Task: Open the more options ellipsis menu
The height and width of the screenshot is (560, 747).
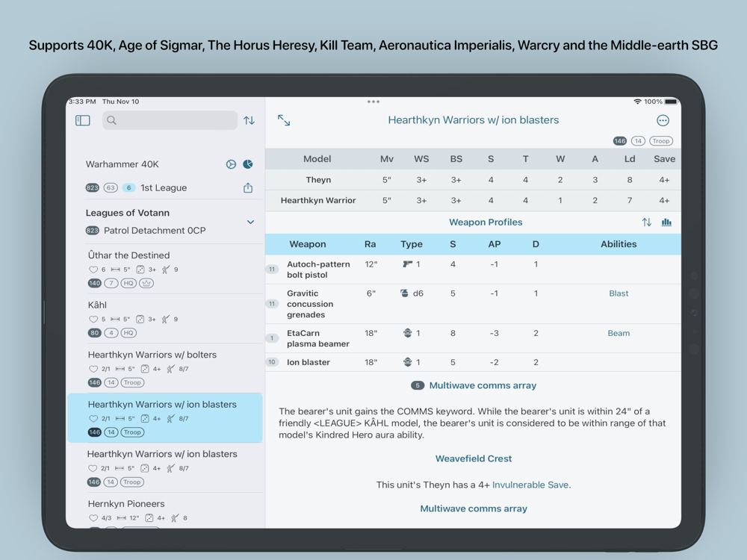Action: click(663, 120)
